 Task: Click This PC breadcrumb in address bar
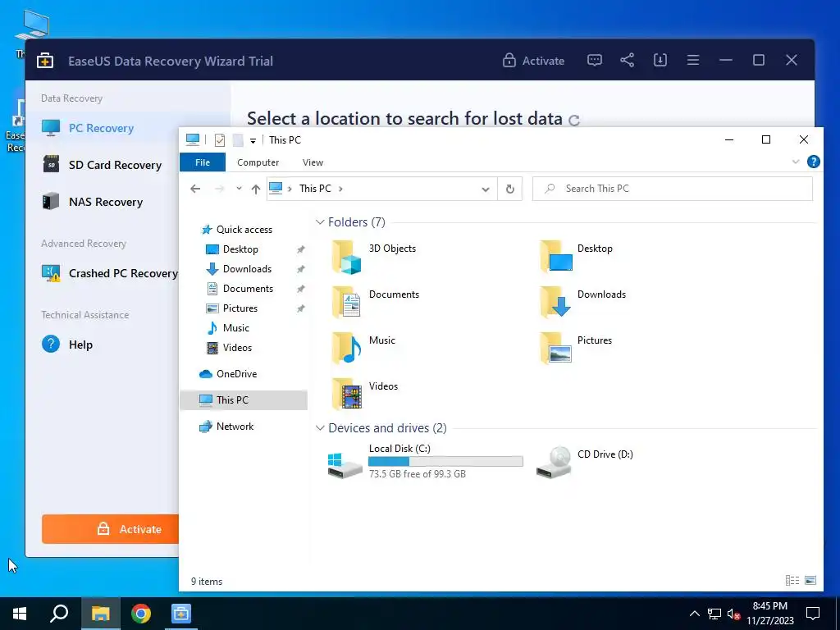tap(315, 189)
